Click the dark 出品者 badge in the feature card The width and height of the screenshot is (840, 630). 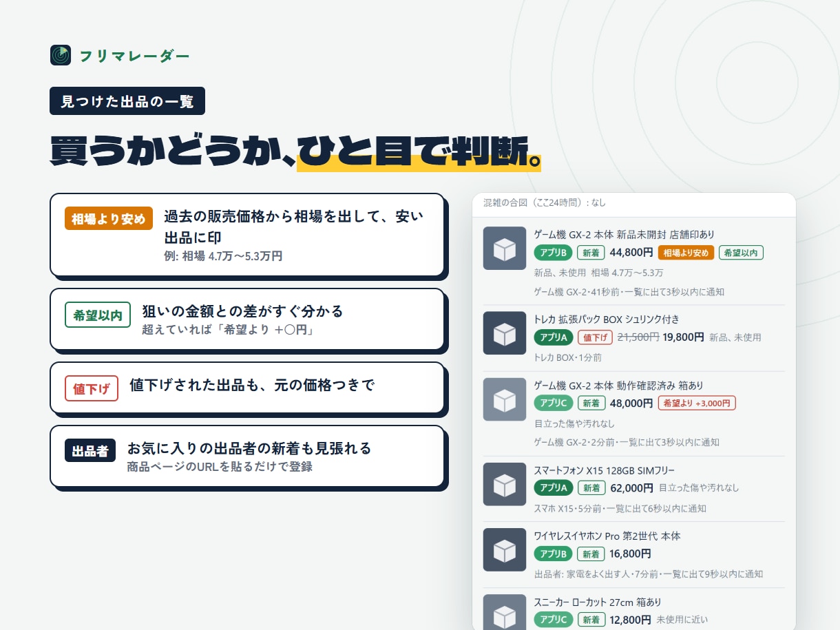click(x=90, y=451)
